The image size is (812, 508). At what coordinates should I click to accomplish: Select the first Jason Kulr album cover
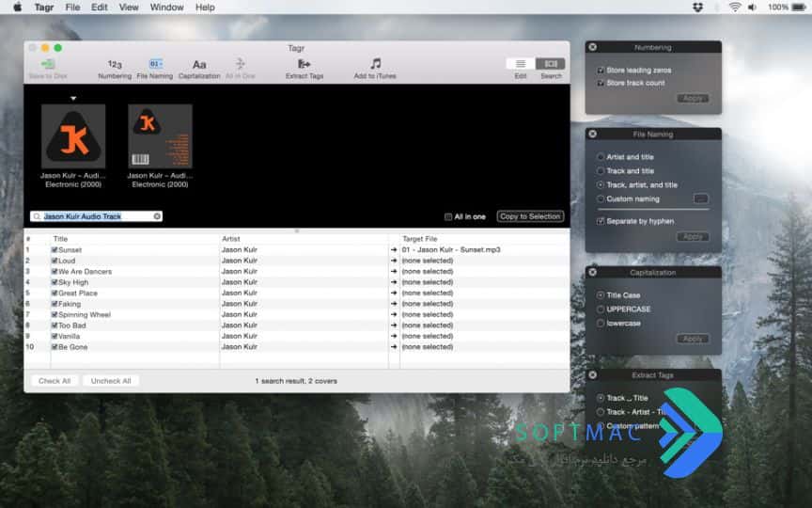click(73, 136)
